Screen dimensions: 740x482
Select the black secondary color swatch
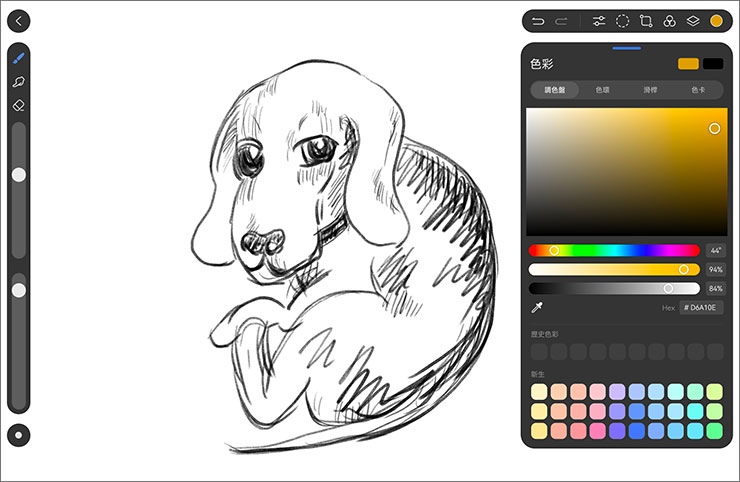pyautogui.click(x=713, y=64)
